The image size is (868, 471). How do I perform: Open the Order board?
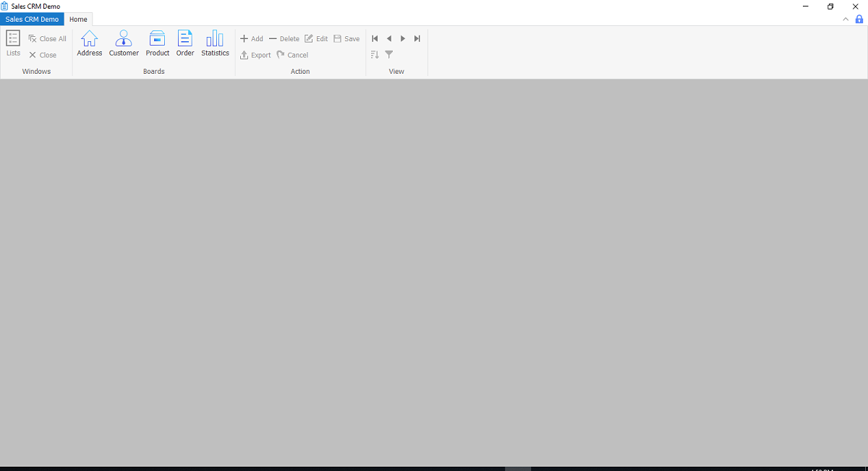185,43
